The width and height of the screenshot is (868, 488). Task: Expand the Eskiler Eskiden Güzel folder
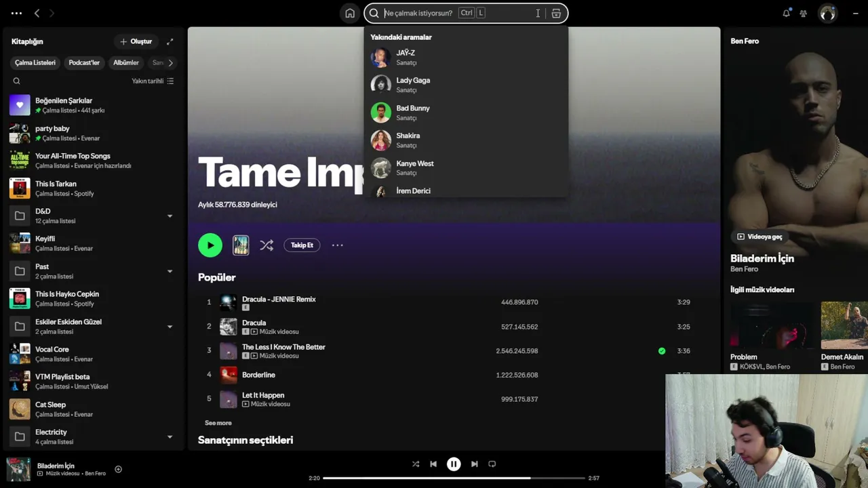click(170, 327)
